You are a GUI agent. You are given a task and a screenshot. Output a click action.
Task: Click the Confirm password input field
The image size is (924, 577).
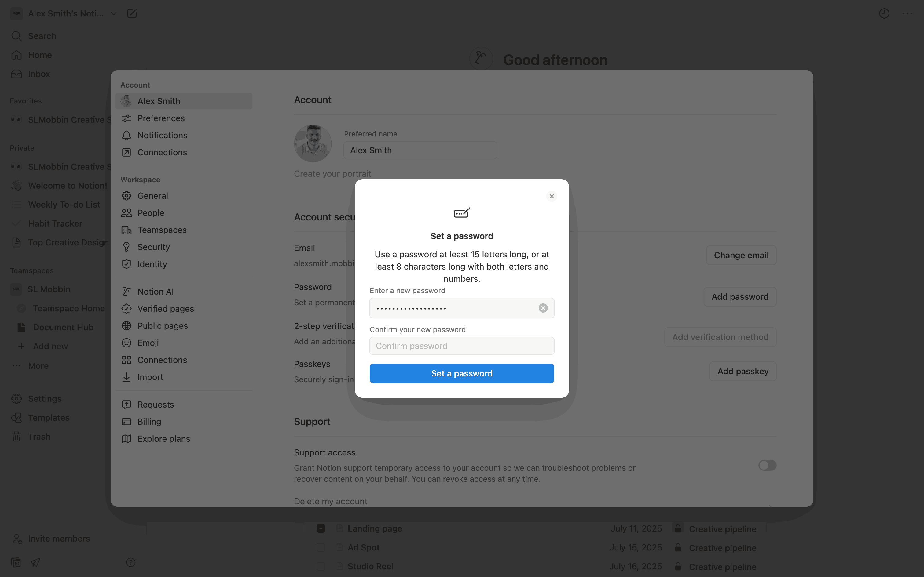(462, 346)
